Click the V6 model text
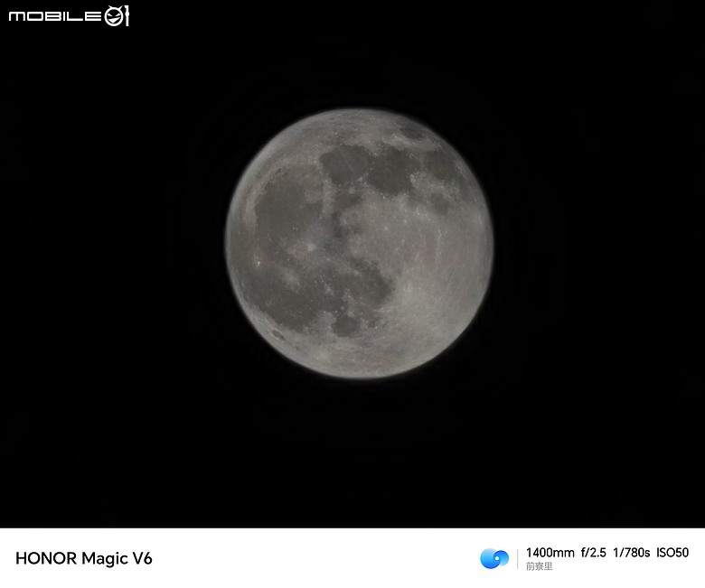Viewport: 705px width, 588px height. click(143, 558)
